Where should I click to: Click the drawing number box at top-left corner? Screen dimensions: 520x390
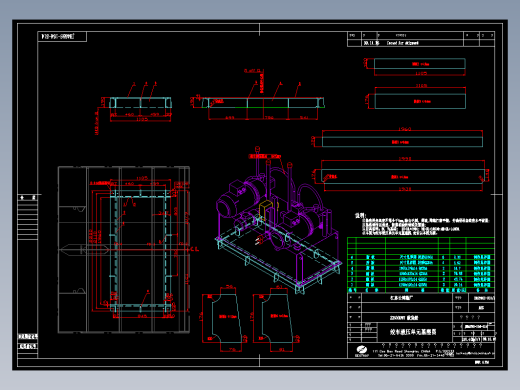(x=62, y=36)
